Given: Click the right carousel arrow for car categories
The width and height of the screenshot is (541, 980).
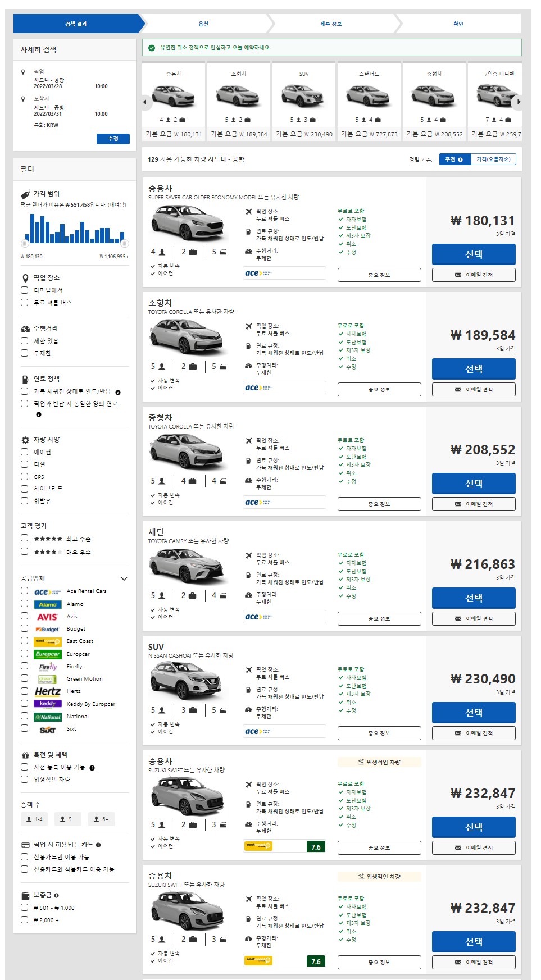Looking at the screenshot, I should coord(518,102).
